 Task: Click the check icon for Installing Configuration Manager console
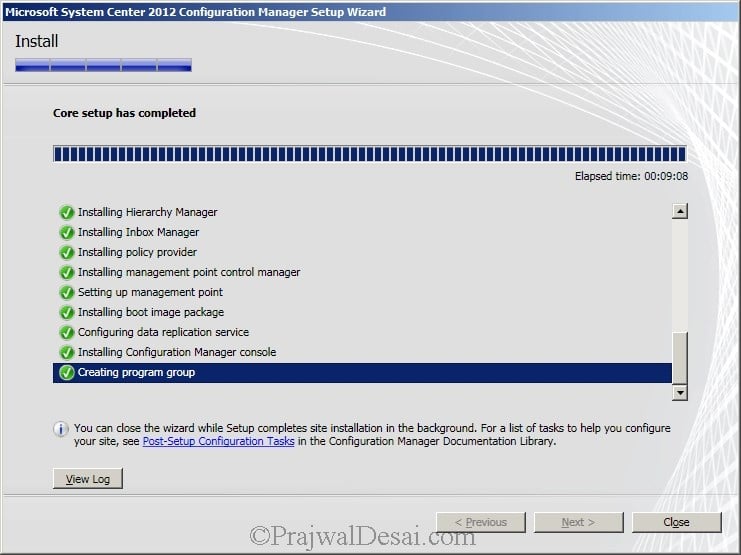(67, 353)
